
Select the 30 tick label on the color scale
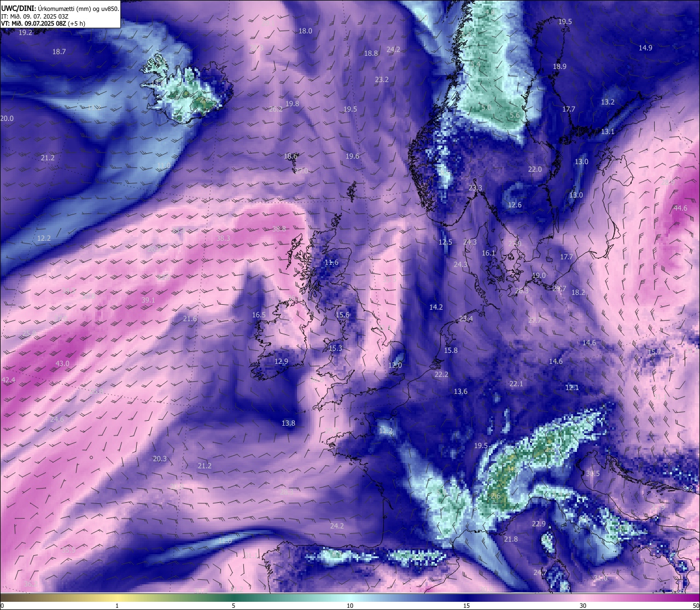(583, 606)
